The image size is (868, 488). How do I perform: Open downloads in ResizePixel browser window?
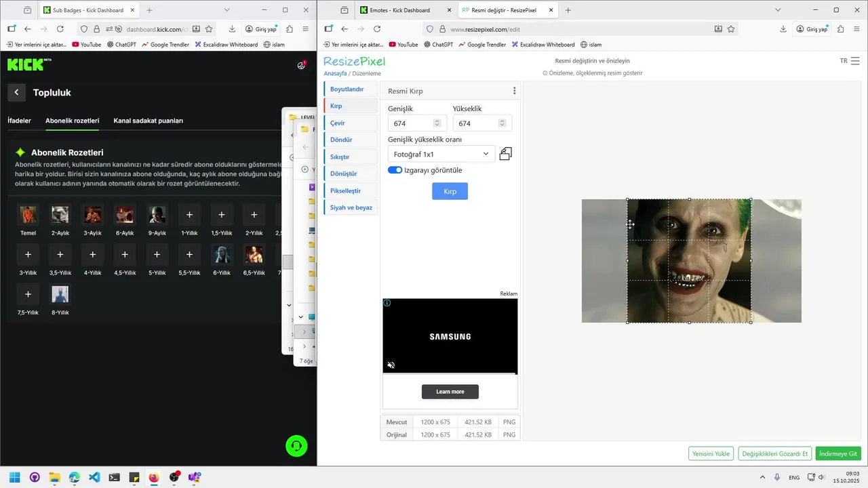pyautogui.click(x=783, y=29)
